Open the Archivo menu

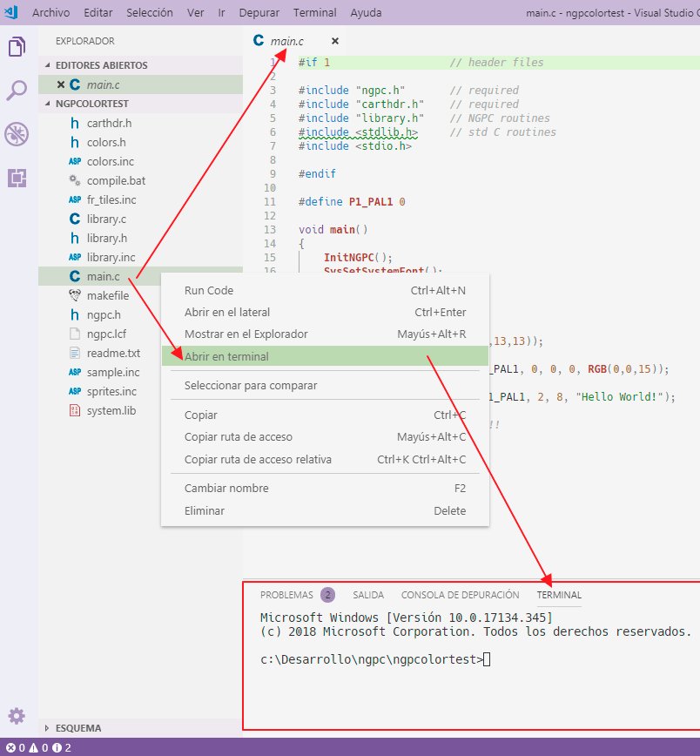click(x=50, y=14)
